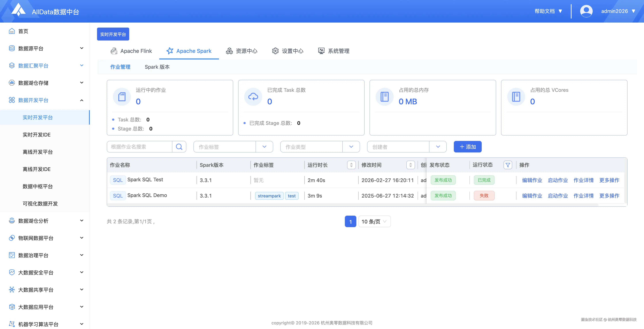Click the Apache Flink squirrel icon
The height and width of the screenshot is (329, 644).
tap(114, 51)
